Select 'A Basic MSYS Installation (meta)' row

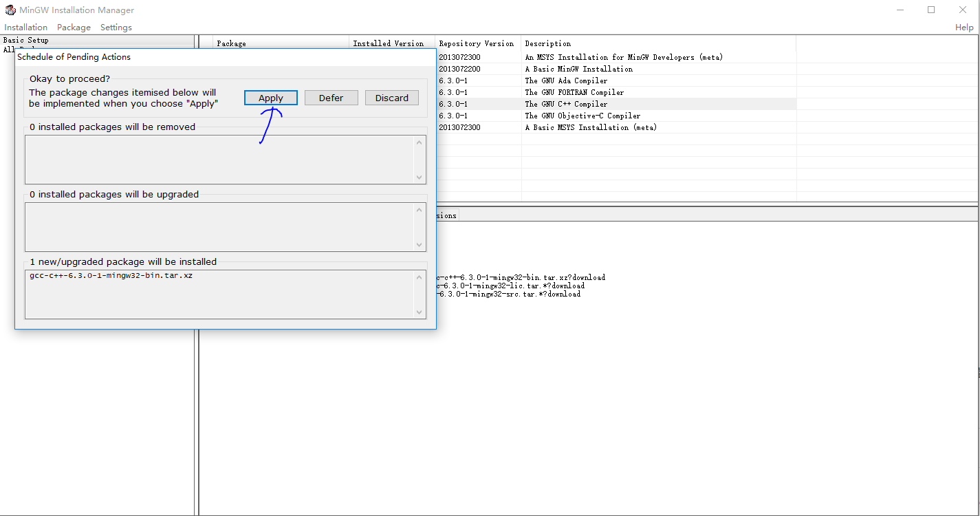616,127
